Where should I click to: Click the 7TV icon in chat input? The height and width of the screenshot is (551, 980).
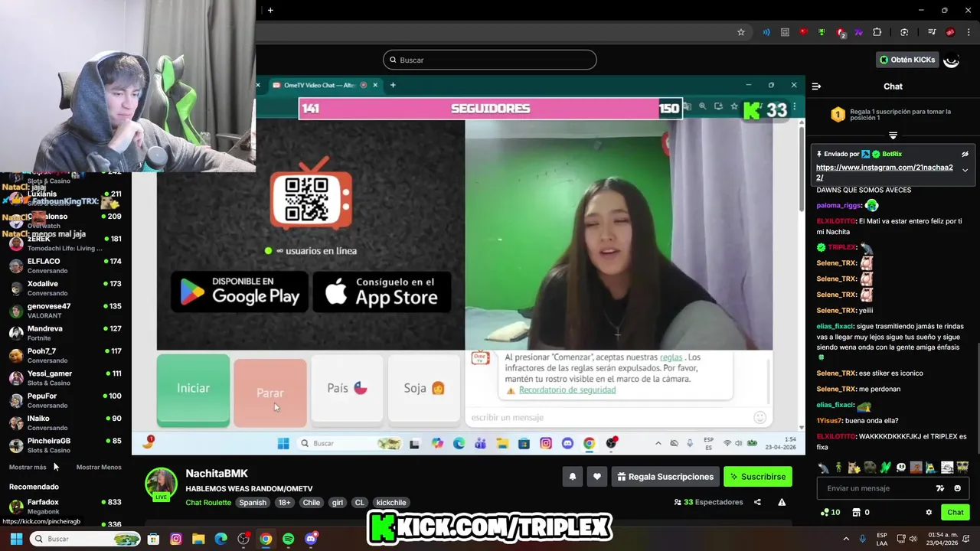point(940,488)
